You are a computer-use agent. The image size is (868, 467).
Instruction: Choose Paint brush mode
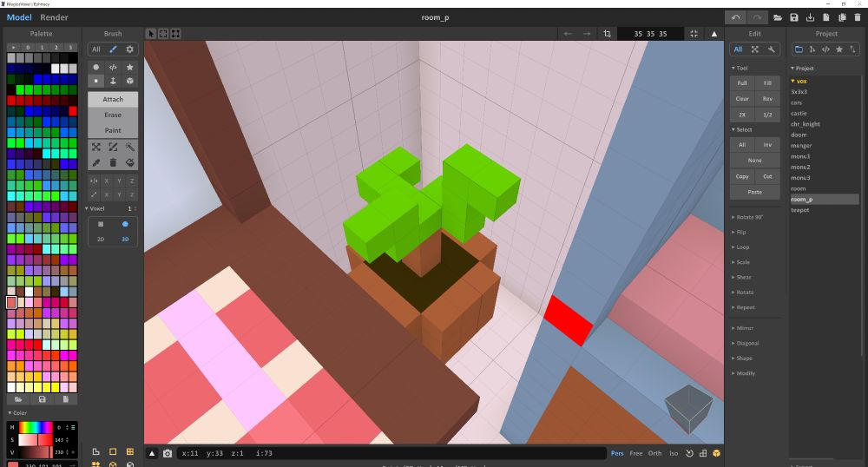113,130
